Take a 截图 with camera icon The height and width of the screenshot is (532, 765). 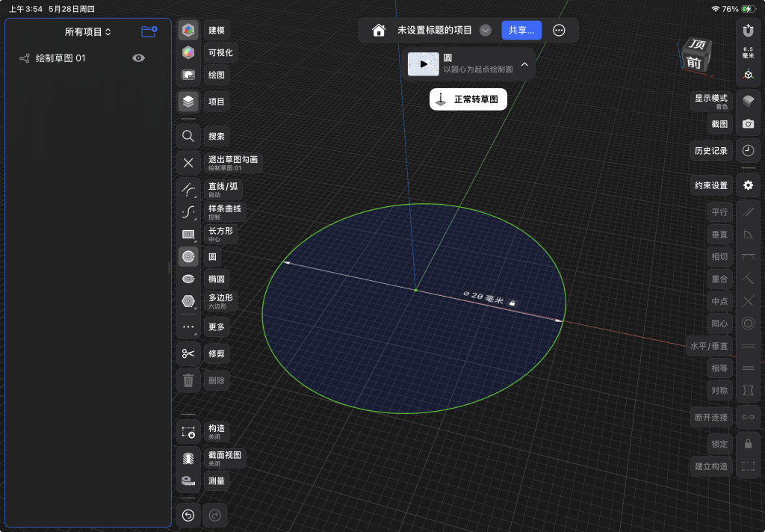click(748, 124)
